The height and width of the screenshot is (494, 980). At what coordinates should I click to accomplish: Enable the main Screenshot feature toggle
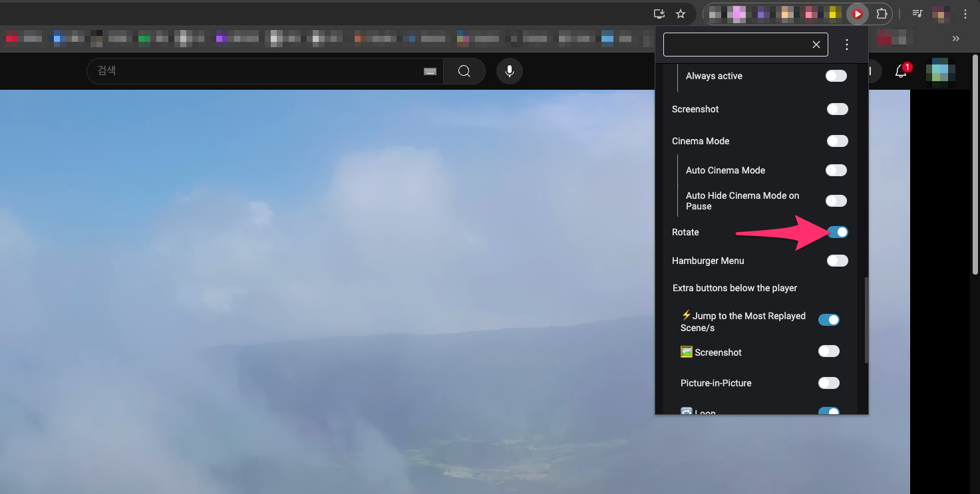(x=838, y=109)
